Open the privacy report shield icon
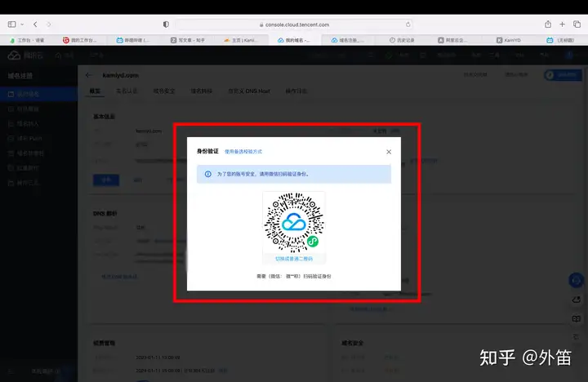 [166, 24]
